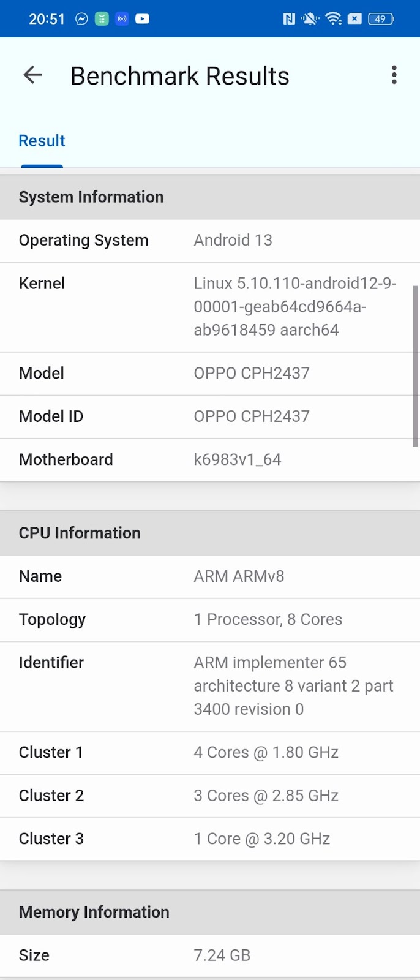Image resolution: width=420 pixels, height=980 pixels.
Task: Tap the Wi-Fi signal icon
Action: click(x=334, y=18)
